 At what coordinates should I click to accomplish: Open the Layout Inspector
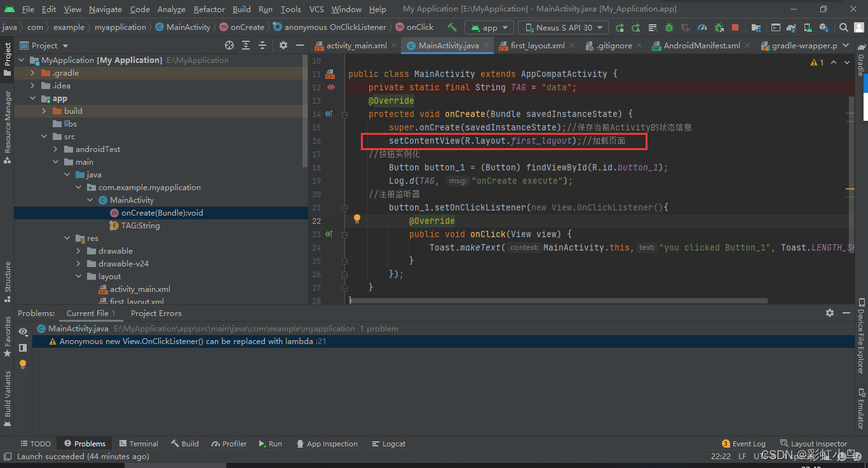813,444
